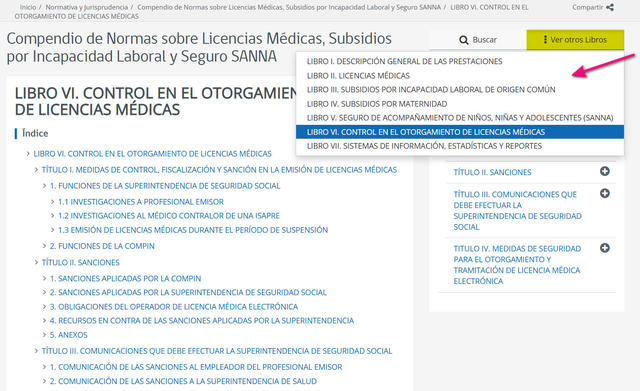The height and width of the screenshot is (391, 640).
Task: Click the Buscar search button
Action: [478, 40]
